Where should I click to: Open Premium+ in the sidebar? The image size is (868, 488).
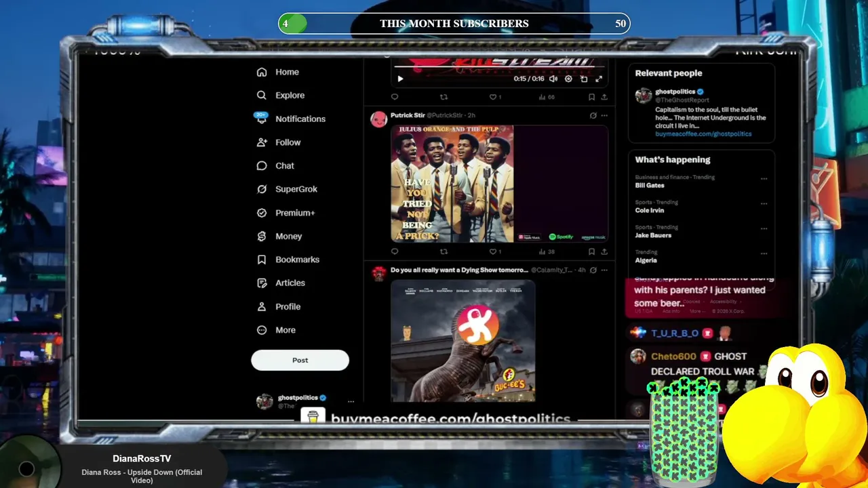coord(285,213)
